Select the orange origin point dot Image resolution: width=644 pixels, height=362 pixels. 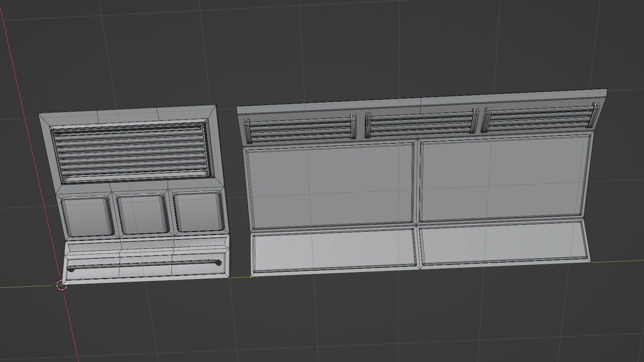coord(251,277)
